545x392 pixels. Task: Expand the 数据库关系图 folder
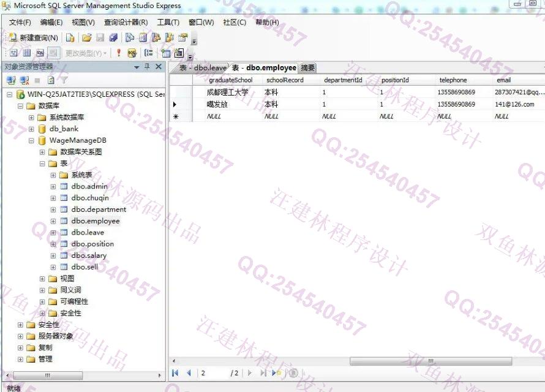[x=42, y=152]
